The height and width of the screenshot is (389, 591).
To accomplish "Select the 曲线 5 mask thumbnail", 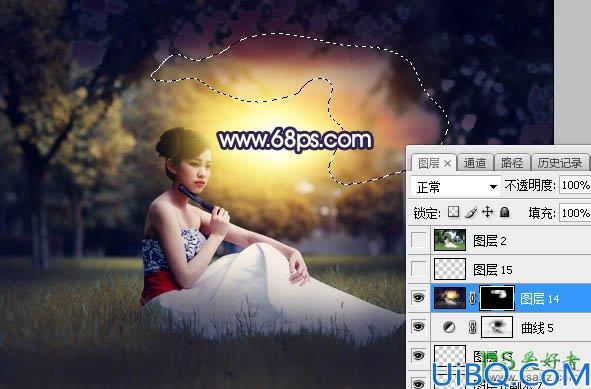I will [x=497, y=327].
